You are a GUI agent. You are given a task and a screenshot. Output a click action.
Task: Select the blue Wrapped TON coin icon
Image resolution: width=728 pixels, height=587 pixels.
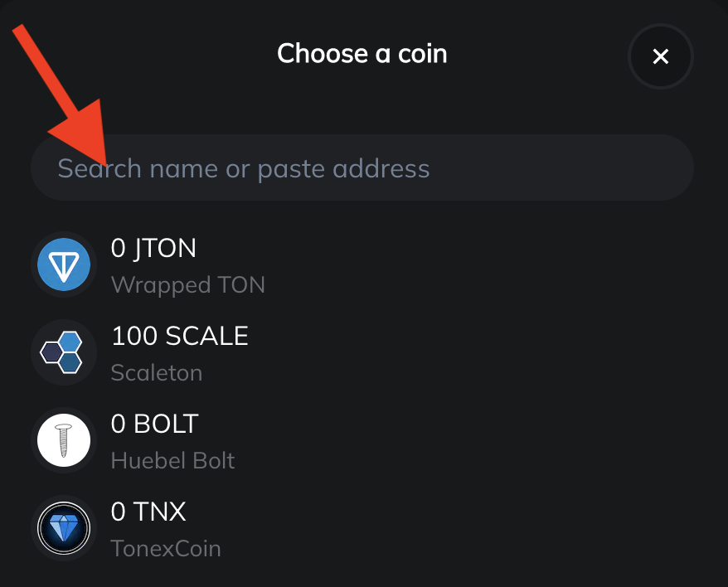coord(63,265)
